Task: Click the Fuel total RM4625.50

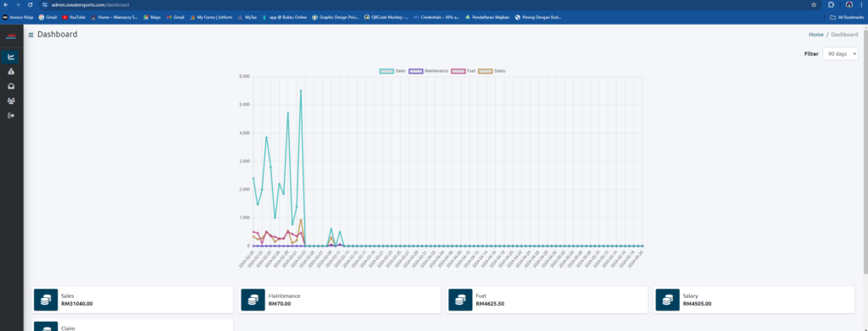Action: tap(490, 303)
